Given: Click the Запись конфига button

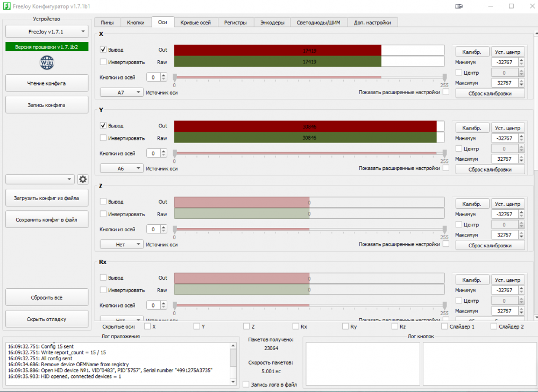Looking at the screenshot, I should (x=46, y=105).
